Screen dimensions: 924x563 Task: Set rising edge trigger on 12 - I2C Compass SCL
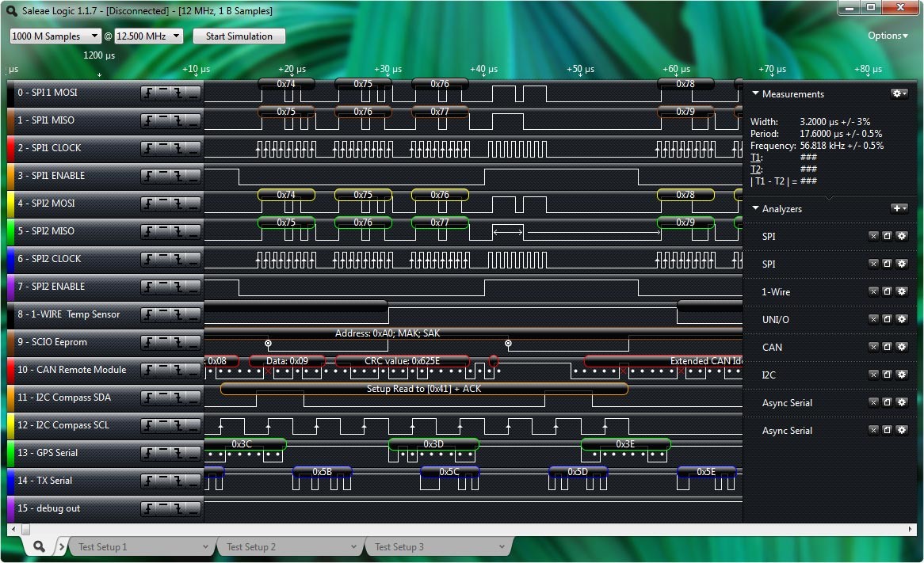point(148,425)
